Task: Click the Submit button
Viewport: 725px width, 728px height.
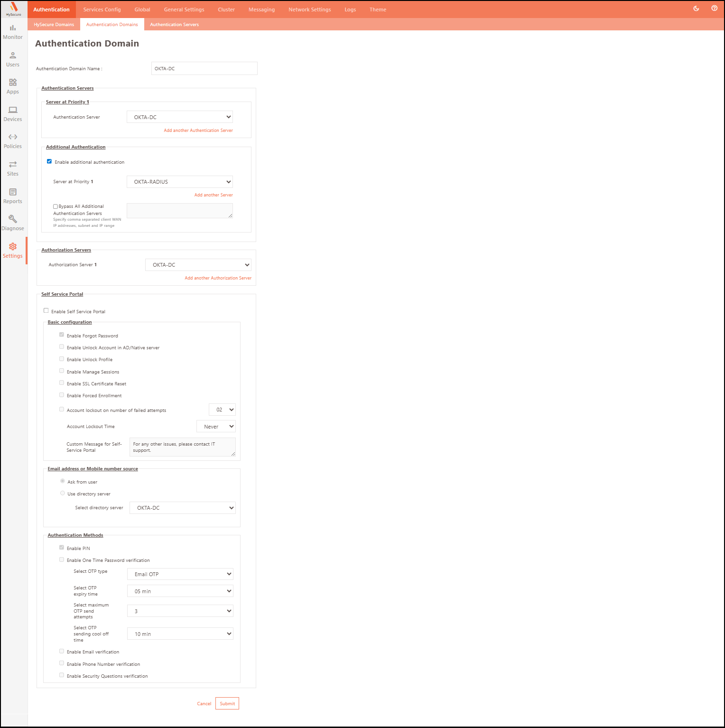Action: [x=227, y=703]
